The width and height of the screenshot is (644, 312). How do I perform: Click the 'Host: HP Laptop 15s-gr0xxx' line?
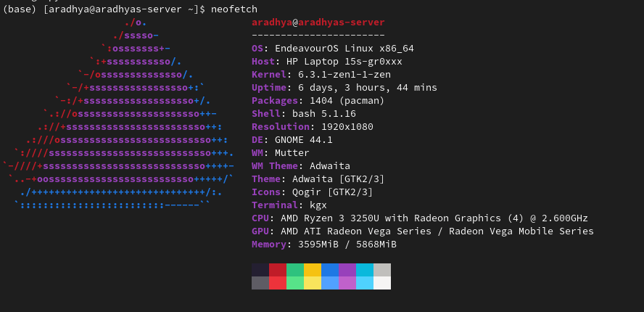click(327, 62)
